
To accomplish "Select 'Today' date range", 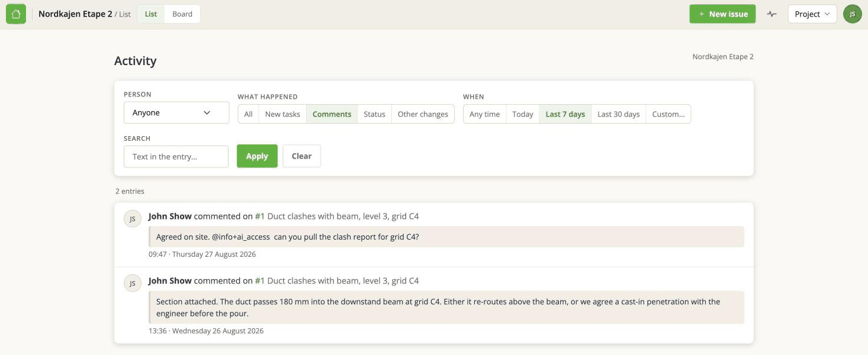I will 522,114.
